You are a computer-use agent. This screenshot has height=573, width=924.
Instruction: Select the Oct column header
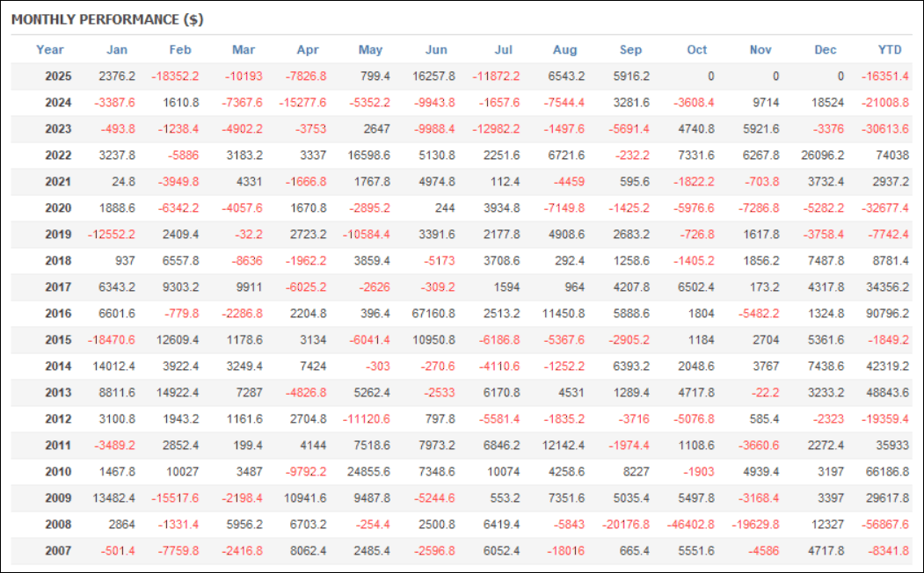(x=696, y=50)
